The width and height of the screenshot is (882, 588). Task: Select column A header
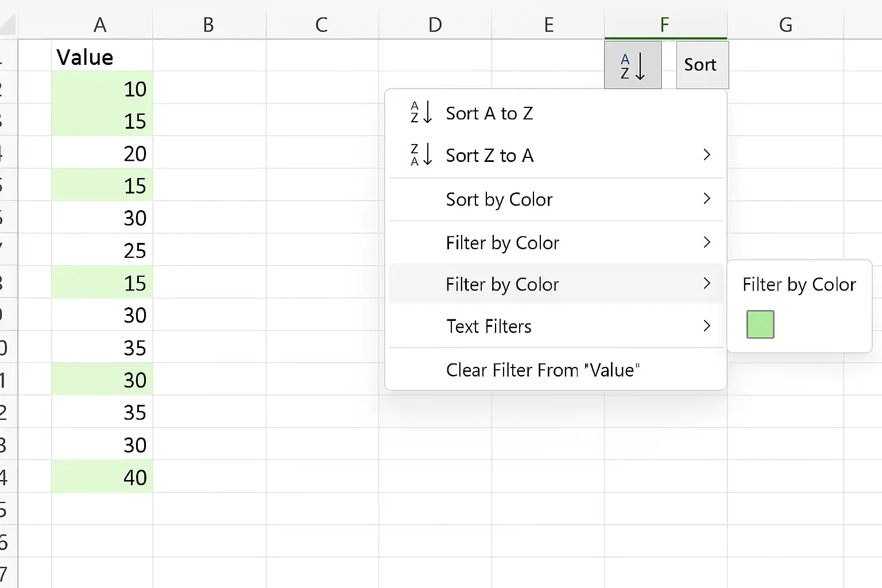[x=100, y=25]
